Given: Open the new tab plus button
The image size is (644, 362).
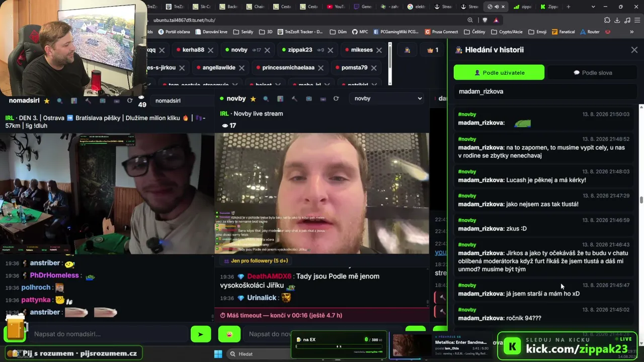Looking at the screenshot, I should [x=569, y=7].
